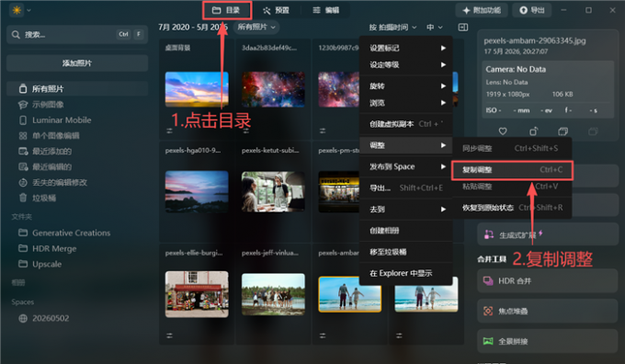This screenshot has height=364, width=625.
Task: Switch to the 目录 tab
Action: tap(226, 10)
